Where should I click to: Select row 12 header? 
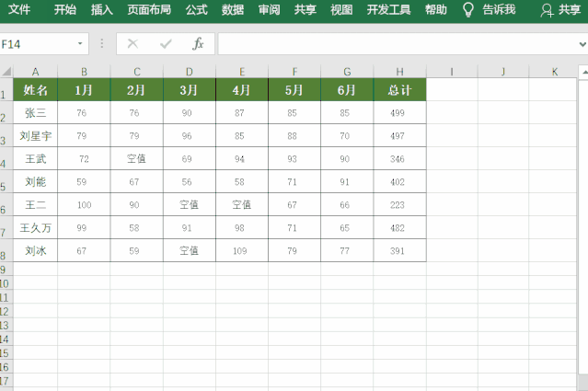[6, 311]
